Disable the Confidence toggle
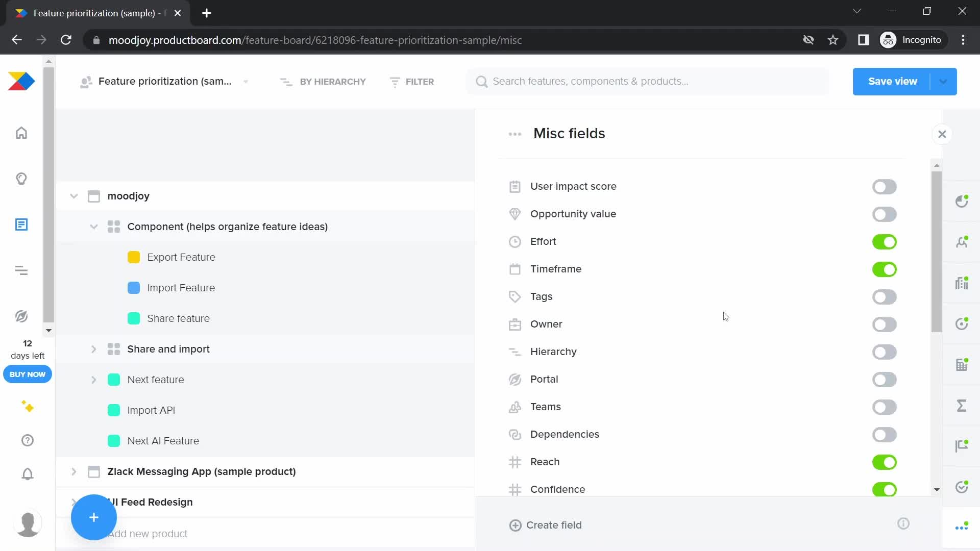The width and height of the screenshot is (980, 551). [x=884, y=489]
